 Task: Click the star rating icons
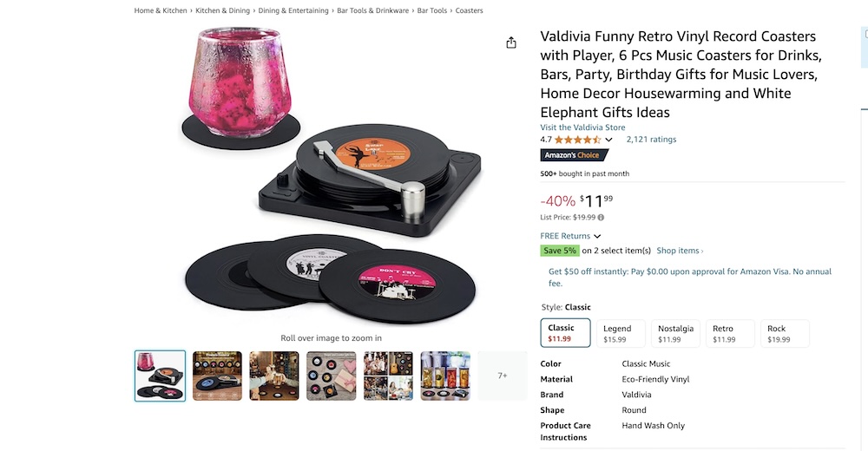pyautogui.click(x=576, y=140)
